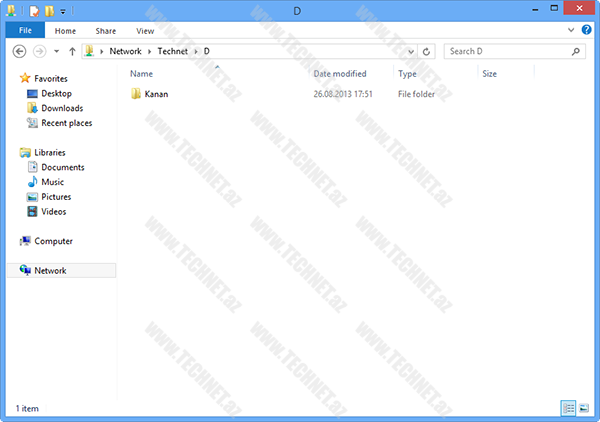This screenshot has width=600, height=422.
Task: Click the Downloads folder icon in sidebar
Action: click(32, 108)
